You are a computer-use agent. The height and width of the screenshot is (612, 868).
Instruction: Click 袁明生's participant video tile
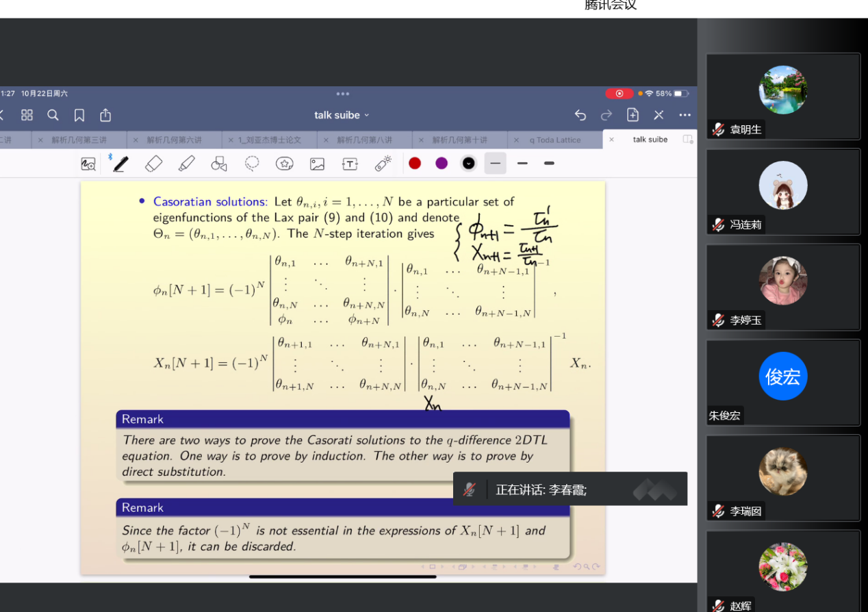click(782, 96)
